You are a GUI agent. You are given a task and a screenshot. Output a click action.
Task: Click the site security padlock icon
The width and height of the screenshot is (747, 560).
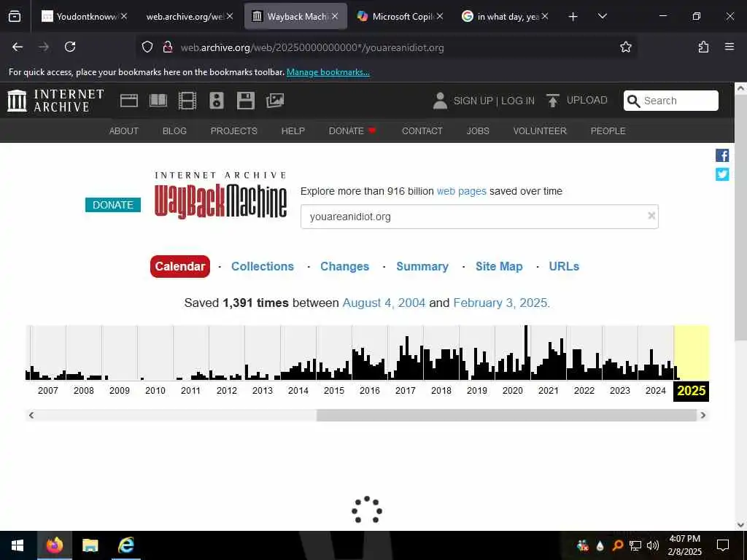167,47
